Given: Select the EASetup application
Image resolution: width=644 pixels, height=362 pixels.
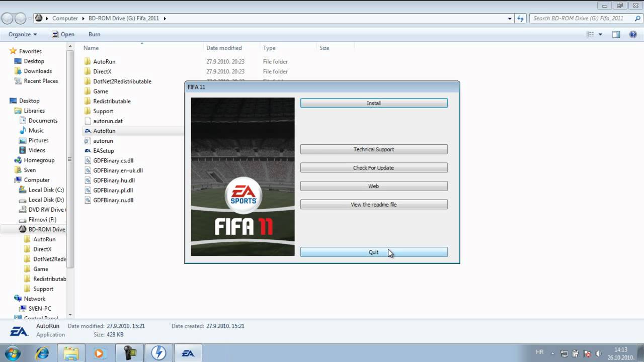Looking at the screenshot, I should (x=103, y=151).
